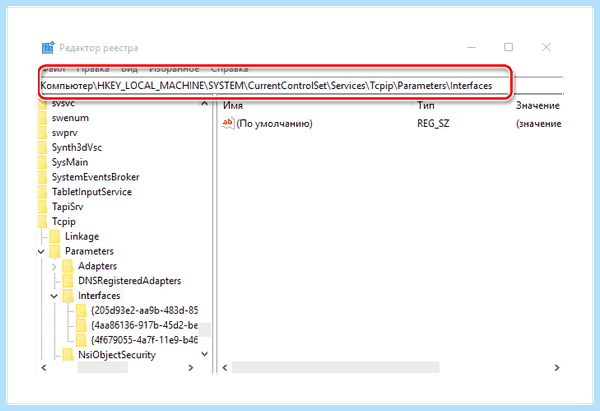
Task: Click tree pane scroll left arrow
Action: (x=44, y=368)
